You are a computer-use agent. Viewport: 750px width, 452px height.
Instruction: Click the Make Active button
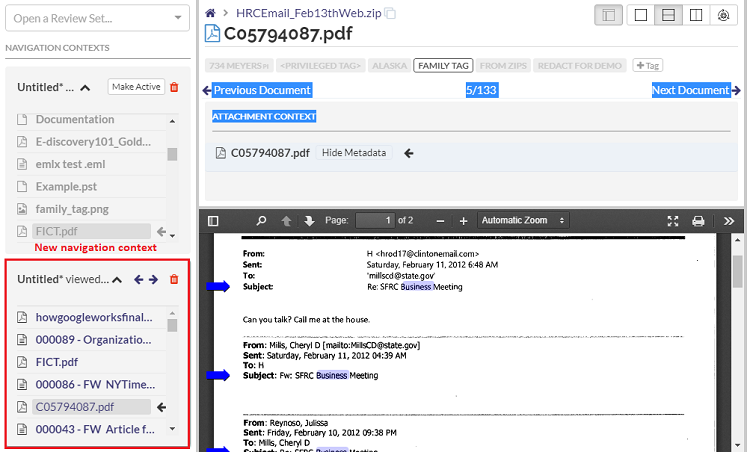click(136, 87)
